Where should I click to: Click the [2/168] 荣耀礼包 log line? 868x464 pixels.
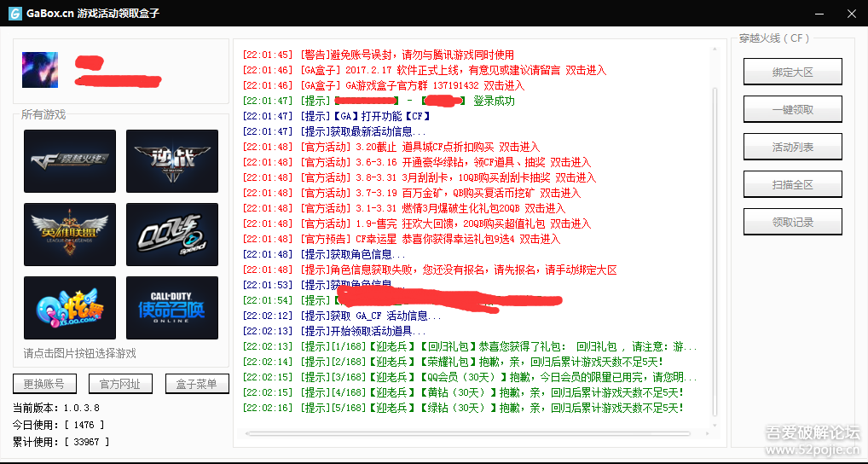[453, 362]
